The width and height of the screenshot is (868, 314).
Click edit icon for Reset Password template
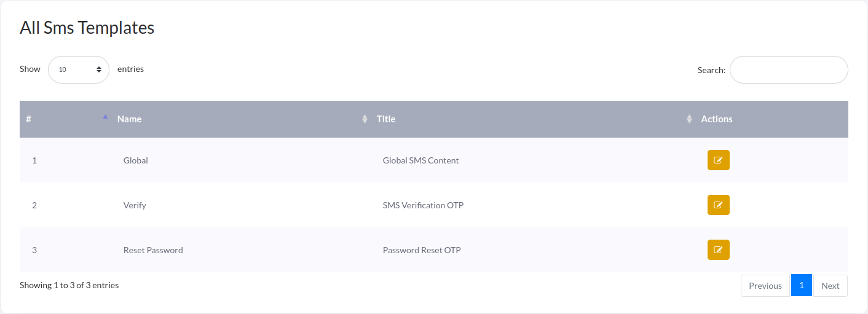pos(718,250)
